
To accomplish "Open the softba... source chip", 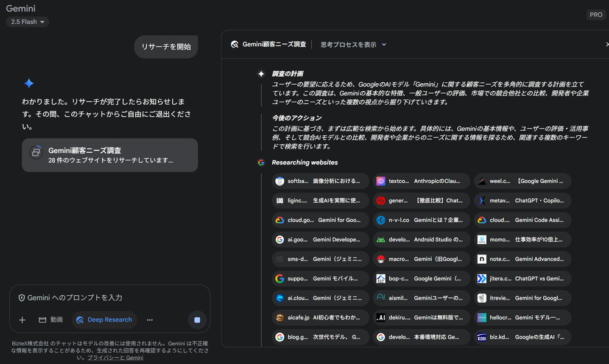I will click(320, 181).
